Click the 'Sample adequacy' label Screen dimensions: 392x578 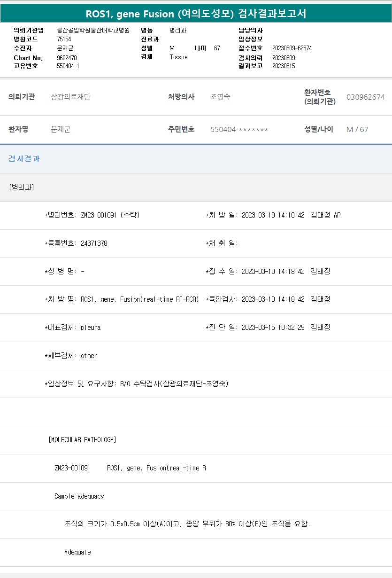(x=79, y=496)
